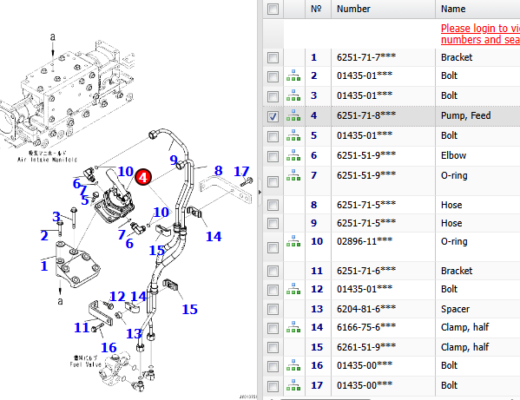Select callout 17 bolt on the diagram
Viewport: 520px width, 400px height.
(x=241, y=171)
